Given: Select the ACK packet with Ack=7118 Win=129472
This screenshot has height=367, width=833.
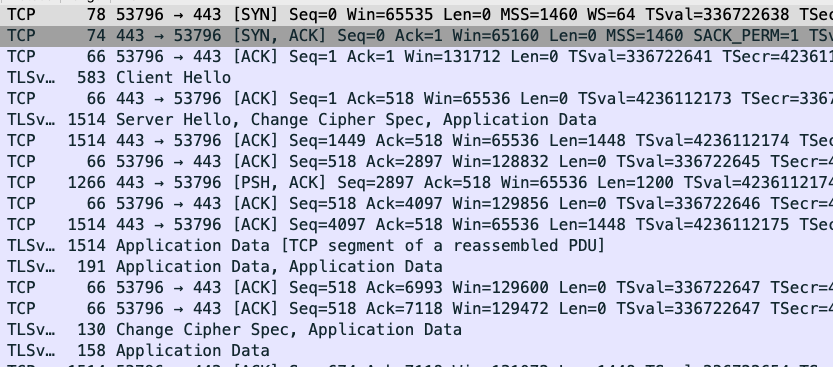Looking at the screenshot, I should pyautogui.click(x=416, y=309).
